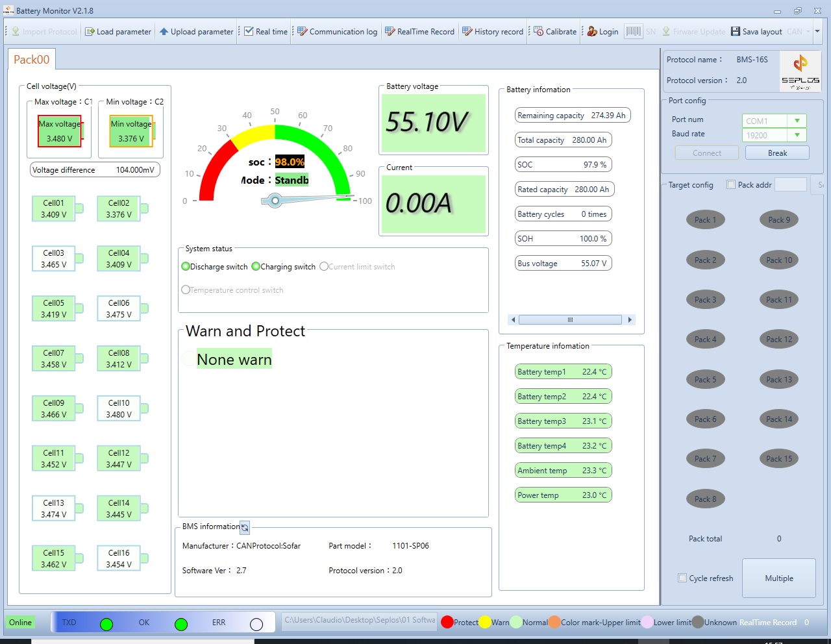Enable the Cycle refresh checkbox

(x=682, y=578)
